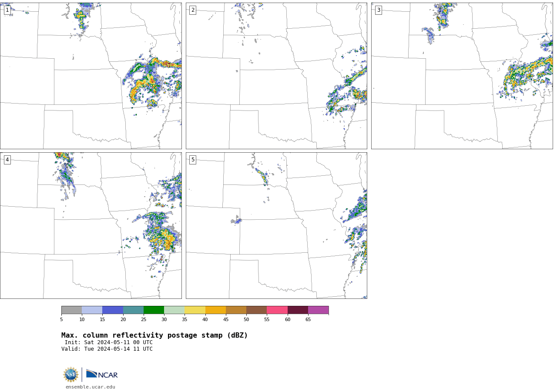Click the purple 65+ dBZ swatch

[x=318, y=310]
